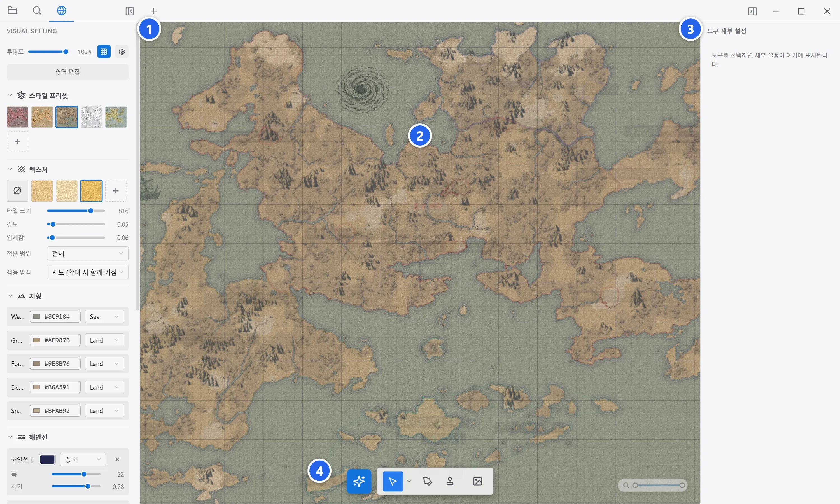Expand the pointer tool options chevron
The image size is (840, 504).
pos(409,481)
